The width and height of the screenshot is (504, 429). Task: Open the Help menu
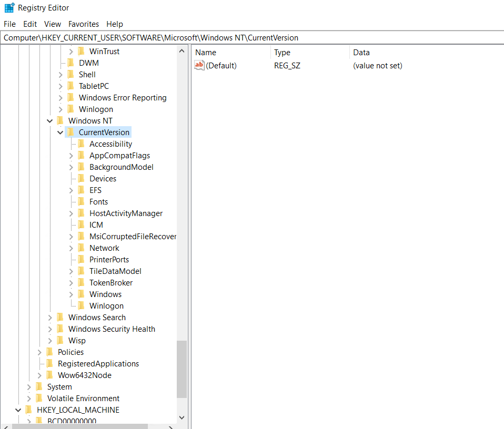click(115, 24)
